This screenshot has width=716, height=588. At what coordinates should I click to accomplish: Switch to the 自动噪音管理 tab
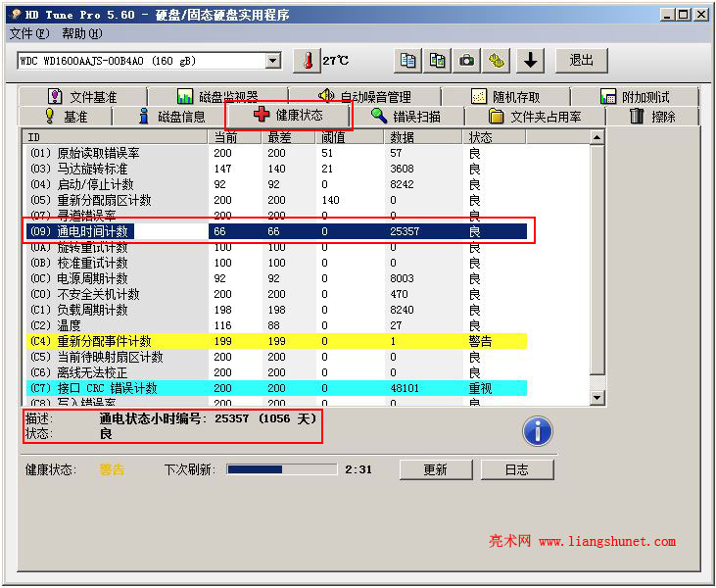[x=364, y=97]
